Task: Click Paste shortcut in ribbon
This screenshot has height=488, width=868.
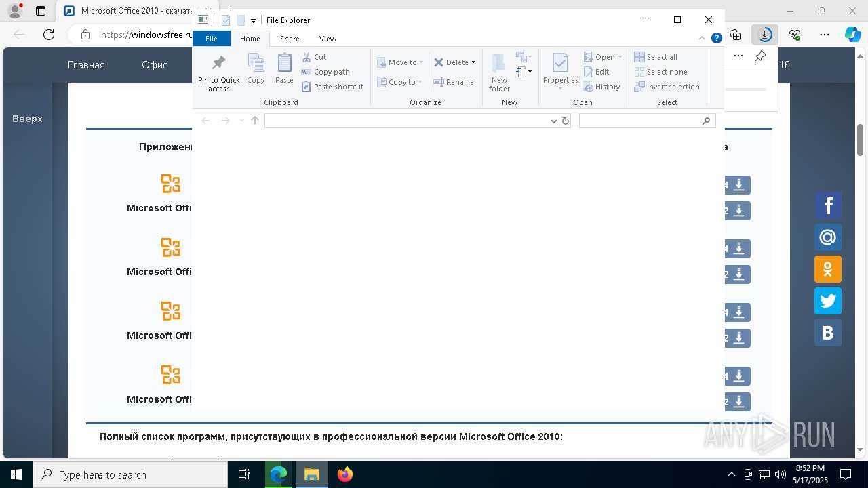Action: tap(332, 87)
